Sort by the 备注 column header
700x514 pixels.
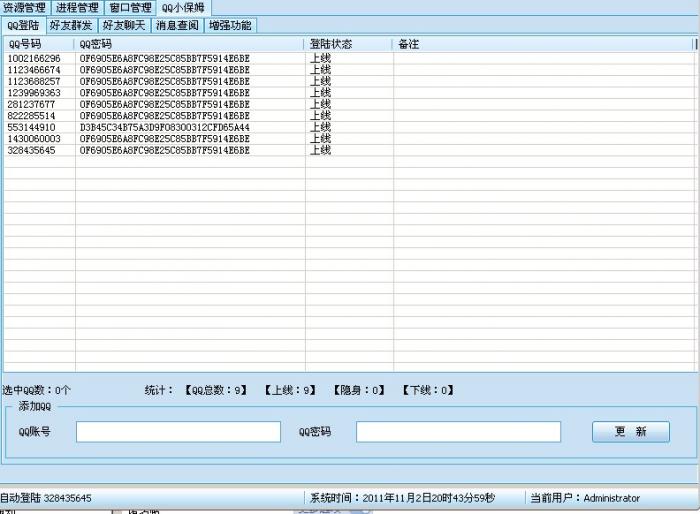pos(543,44)
